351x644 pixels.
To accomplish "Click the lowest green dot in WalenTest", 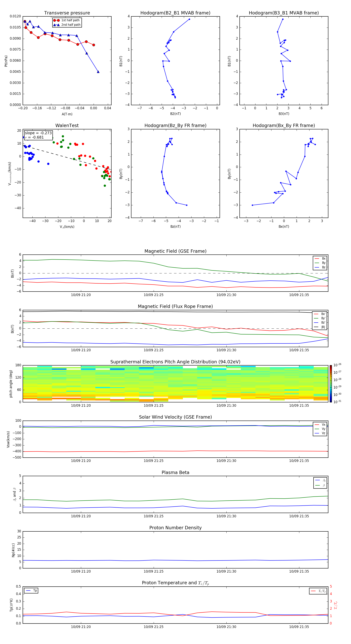I will coord(105,186).
